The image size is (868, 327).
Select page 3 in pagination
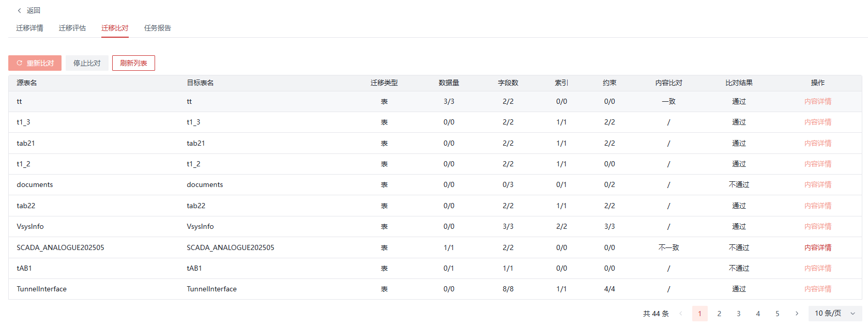point(738,314)
